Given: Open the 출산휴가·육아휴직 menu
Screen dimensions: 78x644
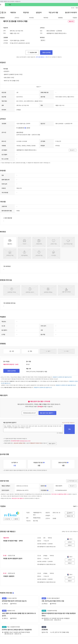Looking at the screenshot, I should click(x=71, y=13).
